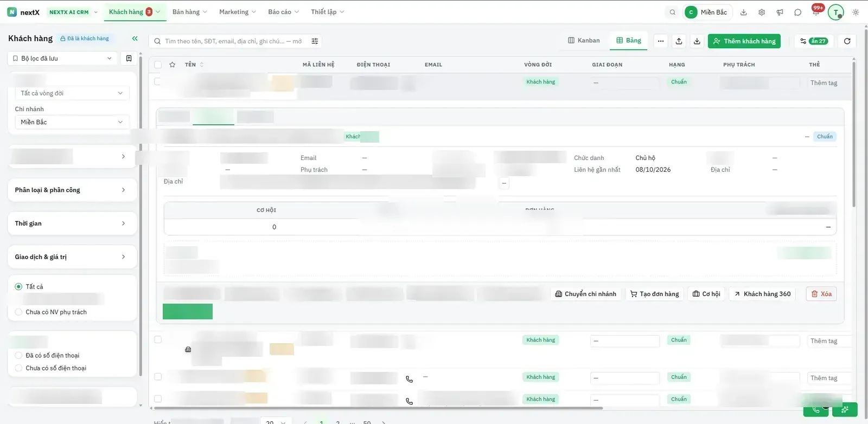Screen dimensions: 868x424
Task: Click the floating AI sparkle button
Action: [845, 410]
